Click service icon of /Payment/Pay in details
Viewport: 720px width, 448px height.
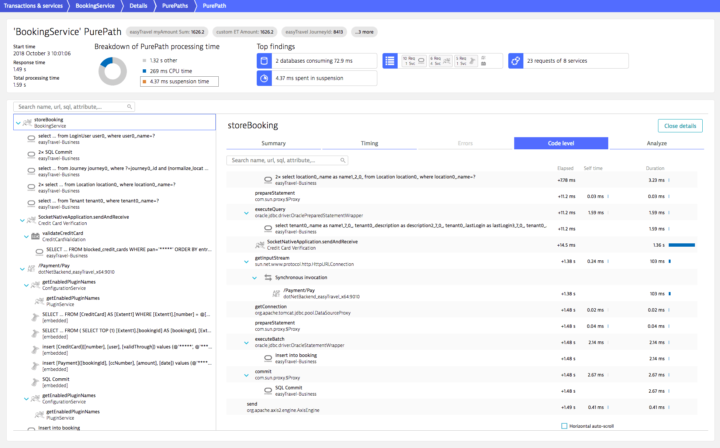click(276, 293)
